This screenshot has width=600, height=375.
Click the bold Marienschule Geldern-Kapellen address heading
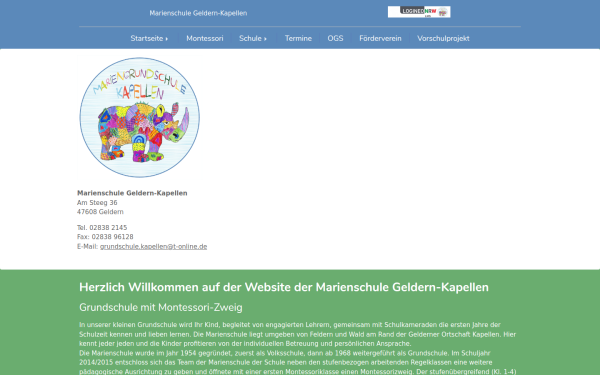tap(132, 193)
